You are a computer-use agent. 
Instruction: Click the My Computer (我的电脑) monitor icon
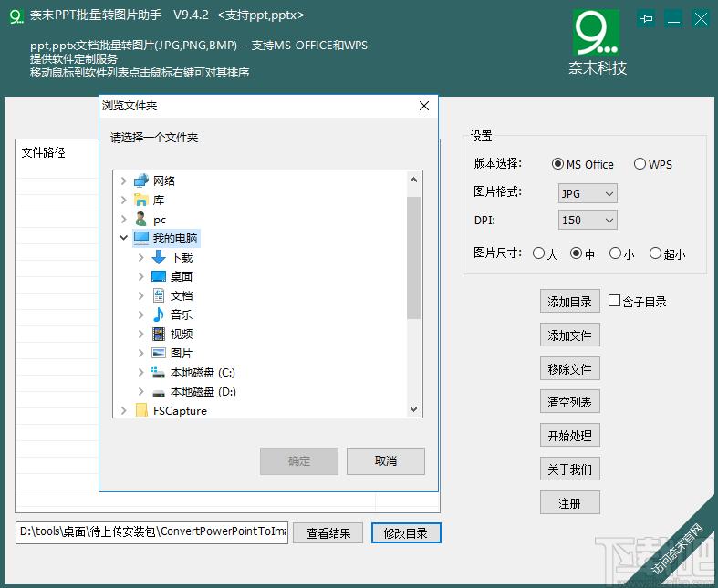(x=141, y=238)
